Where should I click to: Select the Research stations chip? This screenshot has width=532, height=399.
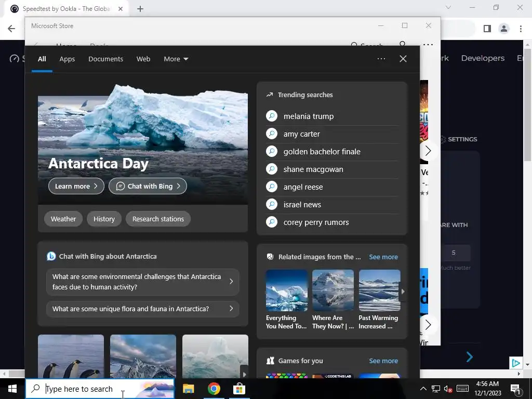(158, 219)
